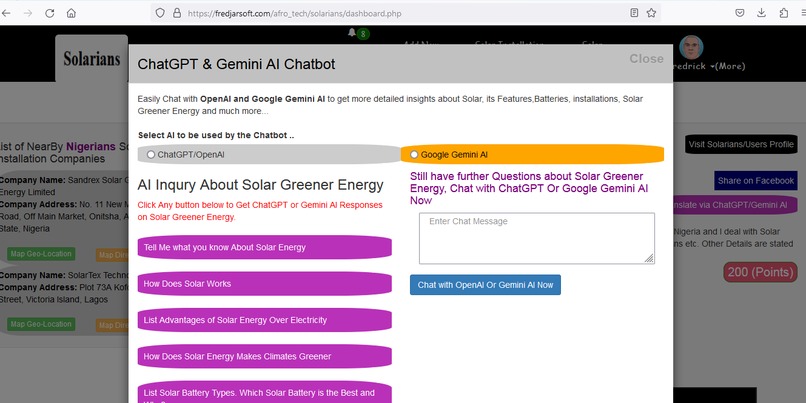Screen dimensions: 806x403
Task: Click Tell Me what you know About Solar Energy
Action: (264, 247)
